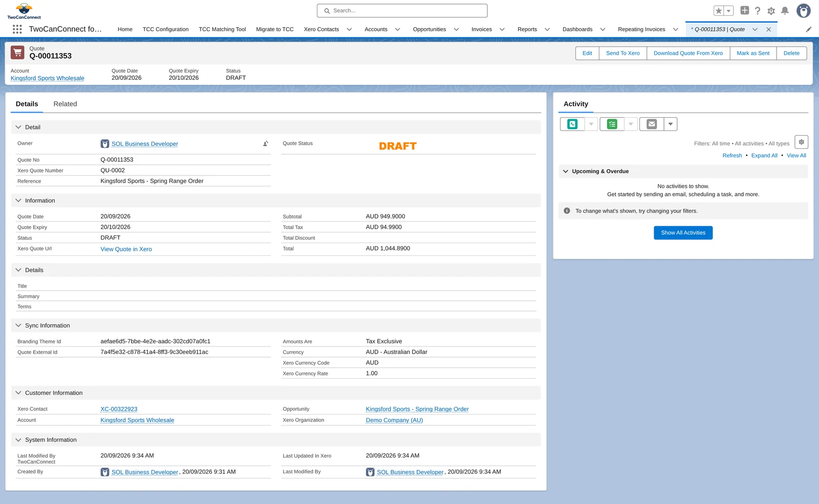Viewport: 819px width, 504px height.
Task: Open the Notifications bell icon
Action: click(x=785, y=11)
